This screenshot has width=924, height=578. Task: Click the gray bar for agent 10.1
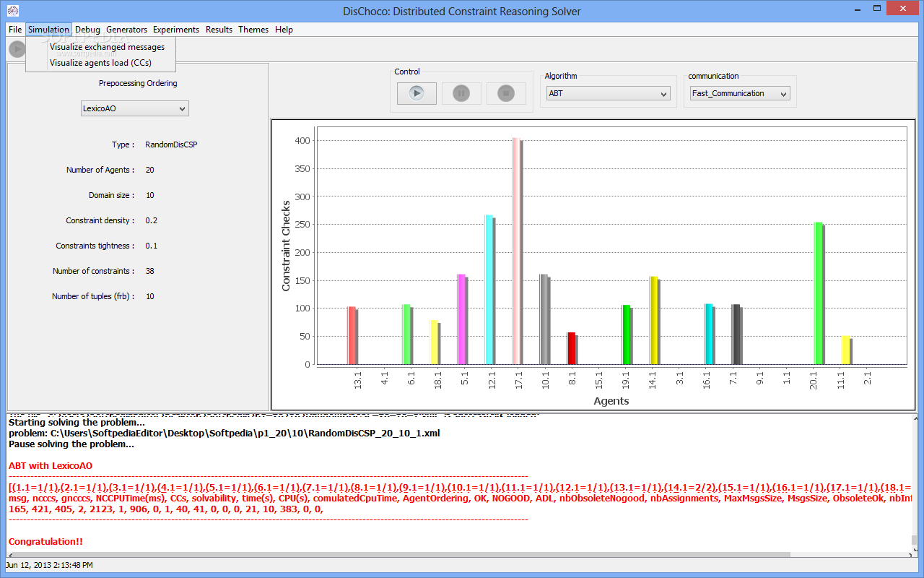(x=544, y=319)
